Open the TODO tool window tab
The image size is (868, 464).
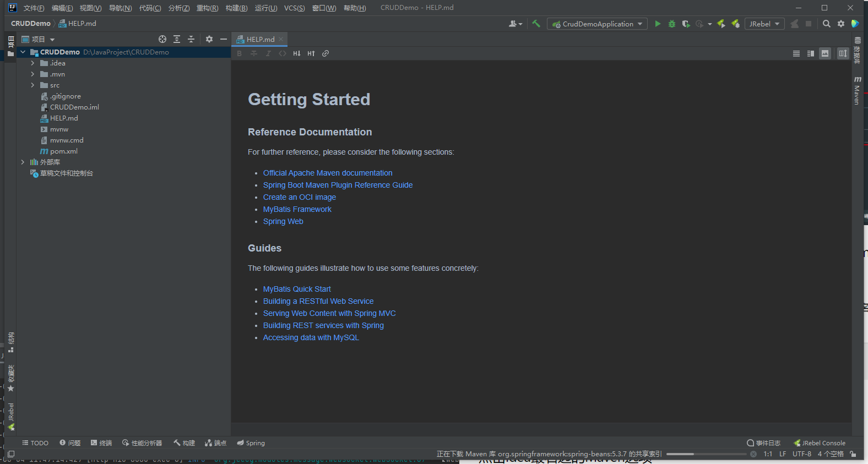pos(35,443)
